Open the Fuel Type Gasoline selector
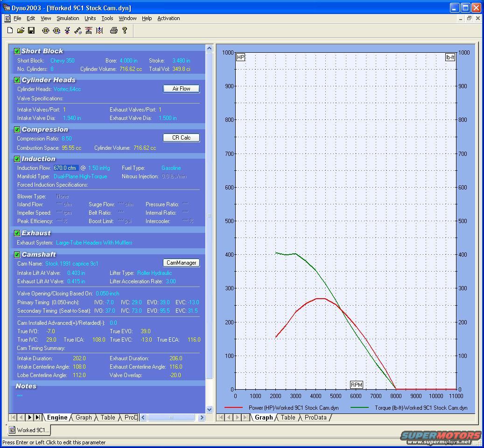The height and width of the screenshot is (448, 484). tap(171, 168)
